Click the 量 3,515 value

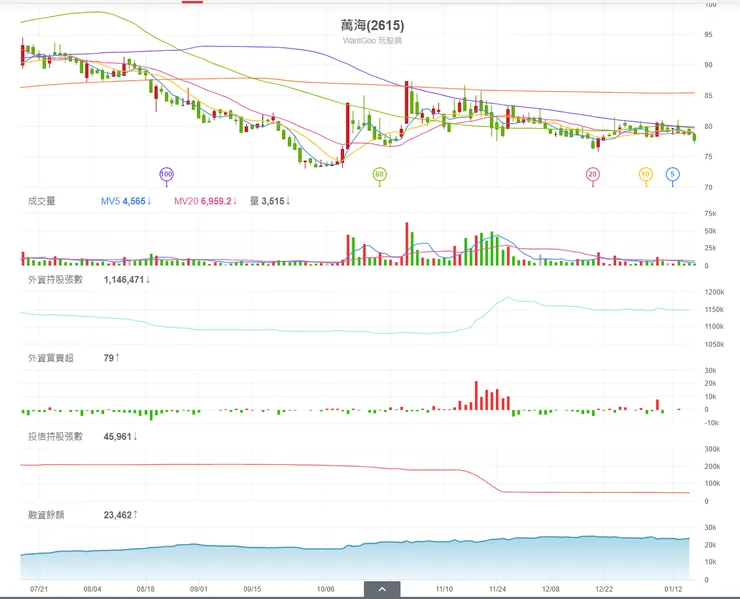tap(270, 201)
